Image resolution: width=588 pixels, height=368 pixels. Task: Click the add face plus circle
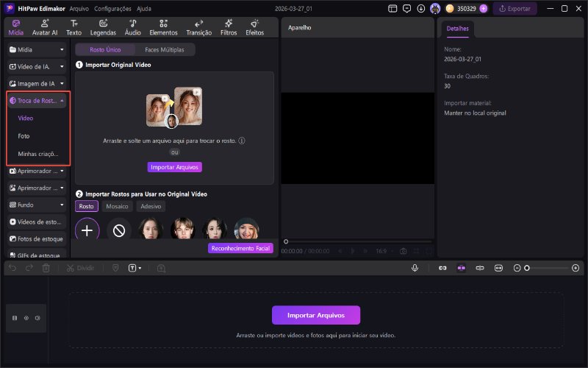(x=87, y=230)
